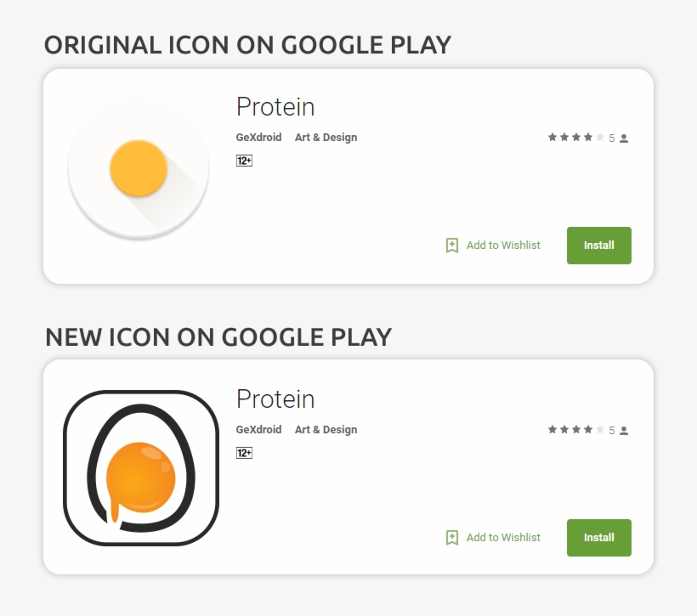Click the reviewer person icon in original icon card
The image size is (697, 616).
click(x=624, y=138)
